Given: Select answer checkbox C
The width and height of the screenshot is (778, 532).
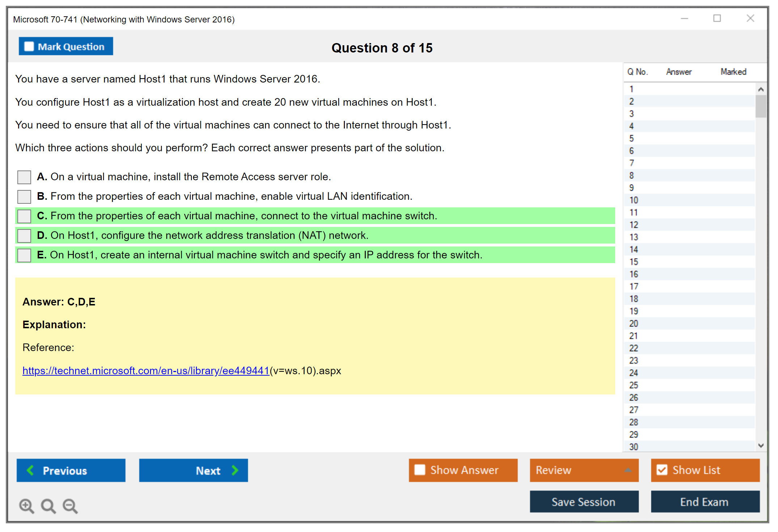Looking at the screenshot, I should 24,216.
